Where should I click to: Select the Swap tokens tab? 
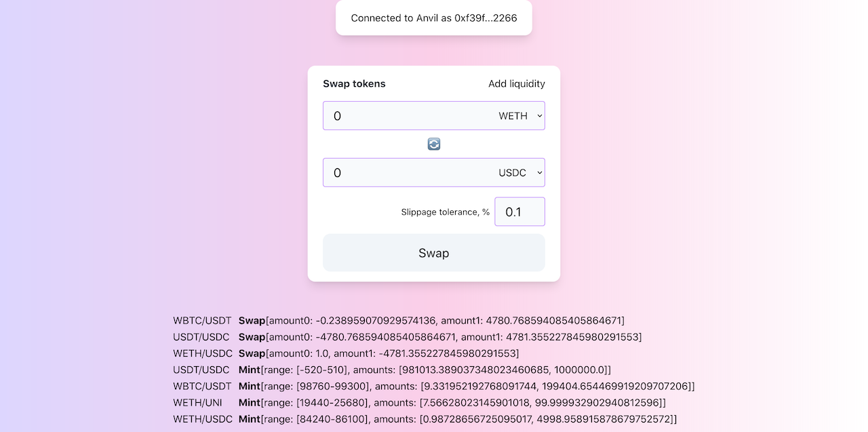(x=354, y=84)
